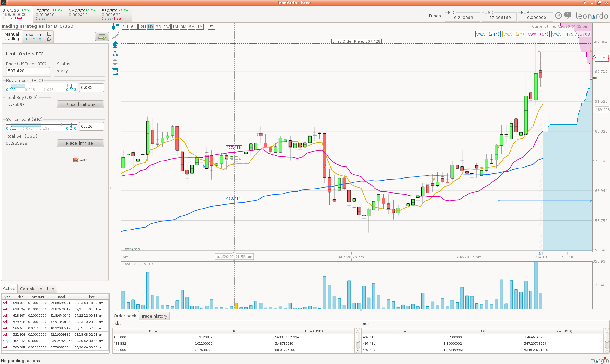
Task: Select the 1D timeframe
Action: pyautogui.click(x=150, y=27)
